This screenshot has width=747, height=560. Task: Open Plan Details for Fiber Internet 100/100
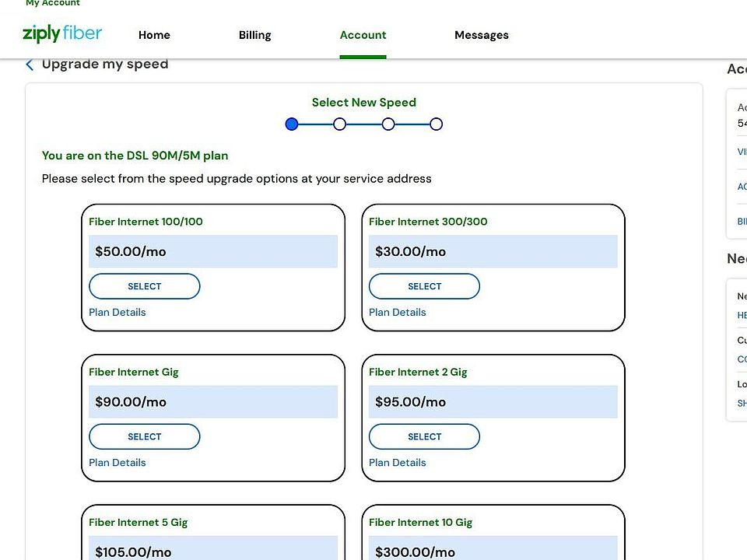pyautogui.click(x=117, y=312)
